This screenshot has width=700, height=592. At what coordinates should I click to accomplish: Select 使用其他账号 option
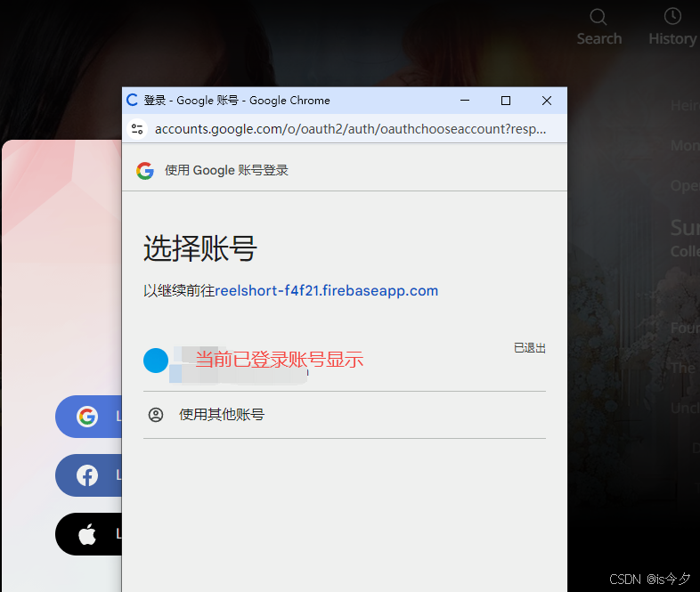[344, 415]
